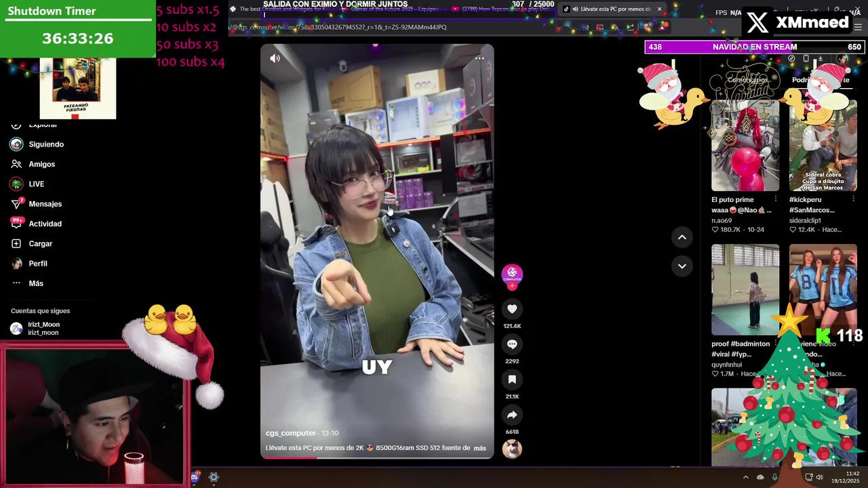Follow cgs_computer via the profile avatar

tap(512, 274)
